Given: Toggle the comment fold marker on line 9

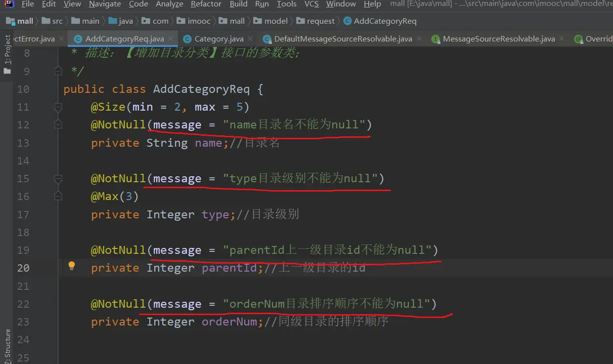Looking at the screenshot, I should [x=58, y=72].
